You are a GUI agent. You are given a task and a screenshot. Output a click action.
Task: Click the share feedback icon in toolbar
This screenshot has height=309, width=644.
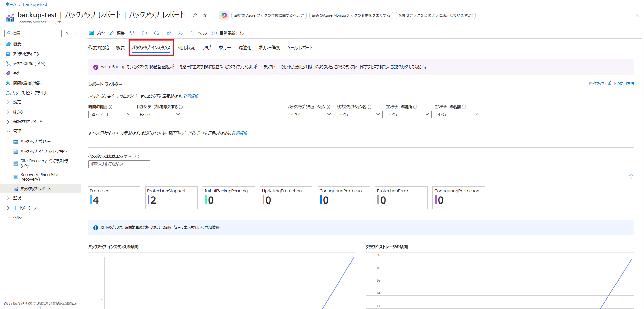click(181, 33)
